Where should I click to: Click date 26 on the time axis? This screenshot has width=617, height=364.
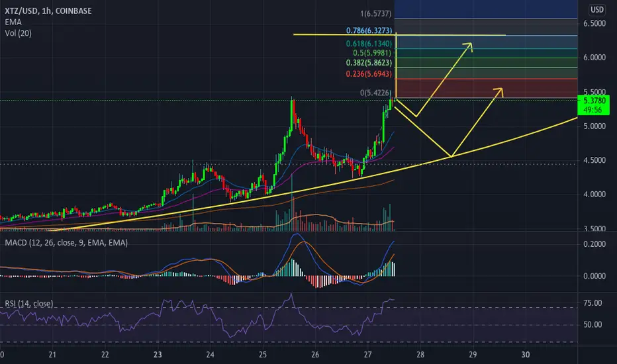(315, 355)
